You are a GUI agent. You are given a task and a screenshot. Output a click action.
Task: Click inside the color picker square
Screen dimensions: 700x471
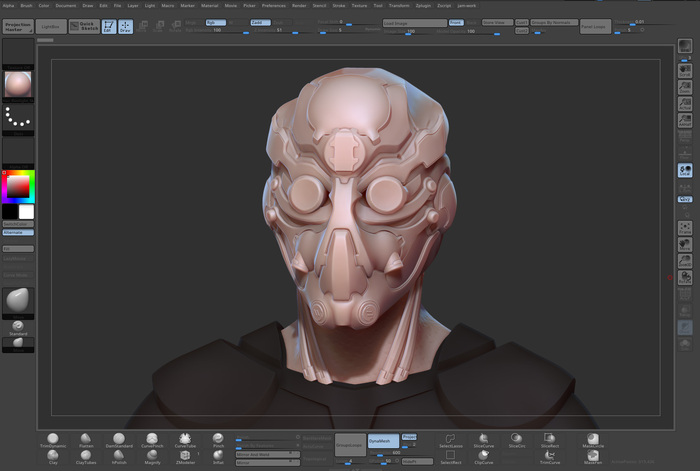click(18, 186)
